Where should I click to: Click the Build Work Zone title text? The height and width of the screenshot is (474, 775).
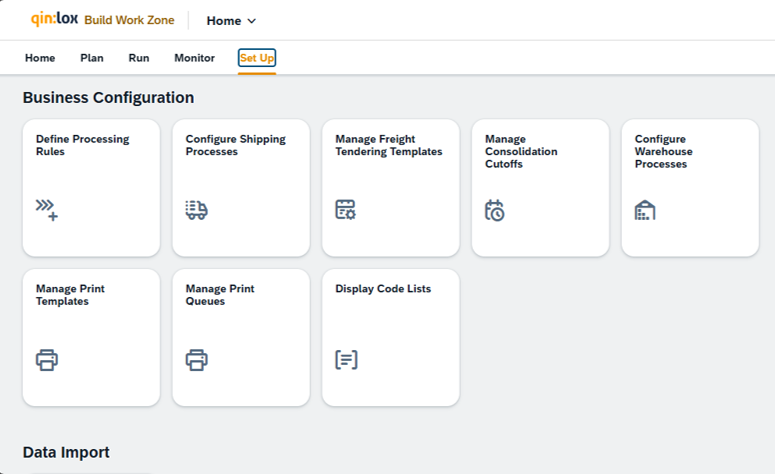tap(129, 20)
